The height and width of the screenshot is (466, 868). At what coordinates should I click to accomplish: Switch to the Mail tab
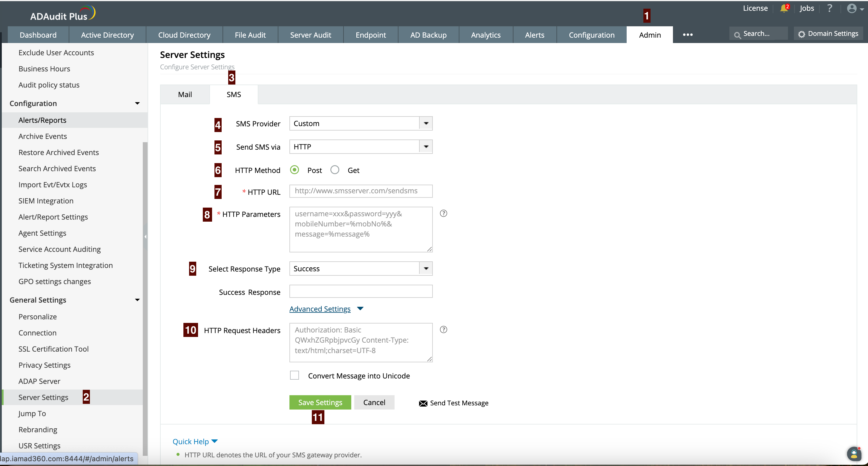click(x=185, y=94)
